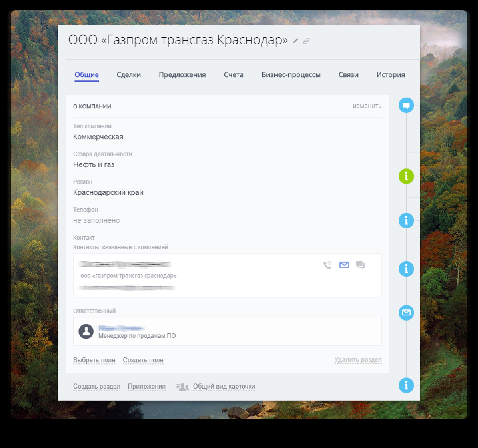Show the История tab

click(391, 74)
